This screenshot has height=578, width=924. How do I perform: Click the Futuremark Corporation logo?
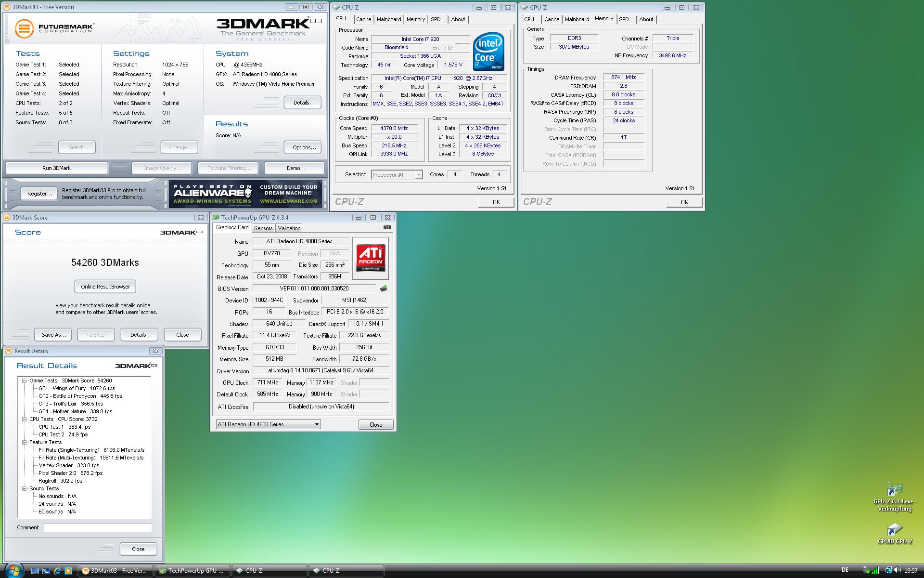(x=53, y=28)
